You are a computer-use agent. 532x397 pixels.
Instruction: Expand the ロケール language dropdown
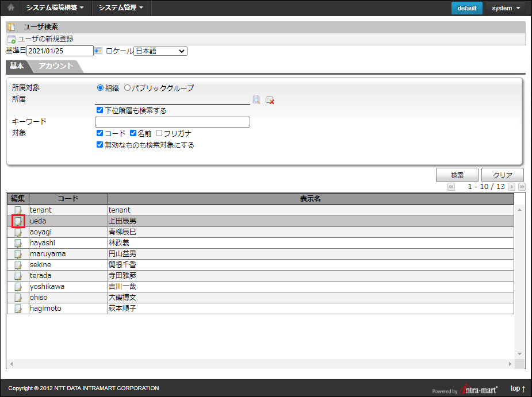(x=160, y=51)
